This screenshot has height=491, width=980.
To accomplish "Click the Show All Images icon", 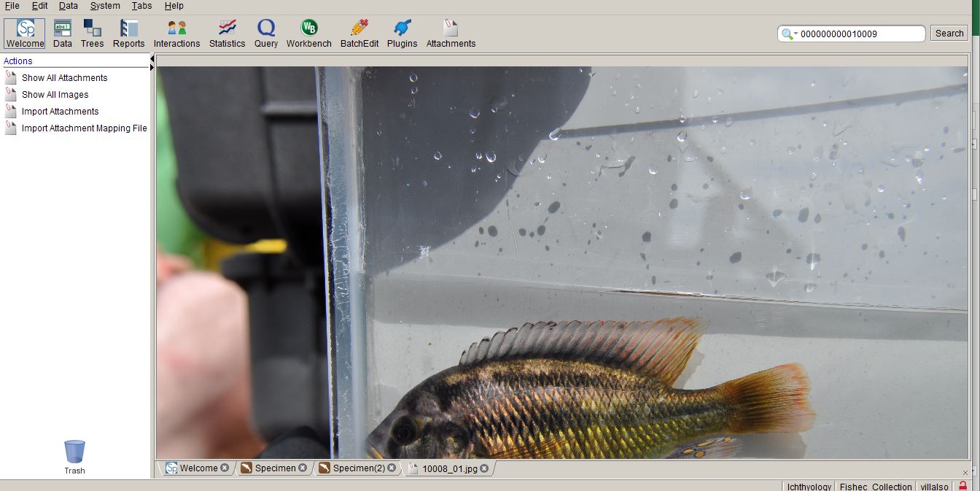I will point(11,94).
